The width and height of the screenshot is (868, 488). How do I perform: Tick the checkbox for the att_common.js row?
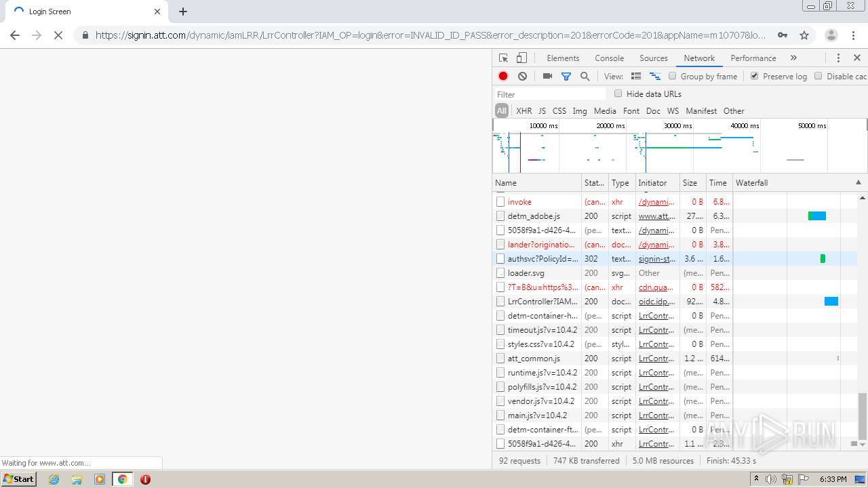point(500,359)
